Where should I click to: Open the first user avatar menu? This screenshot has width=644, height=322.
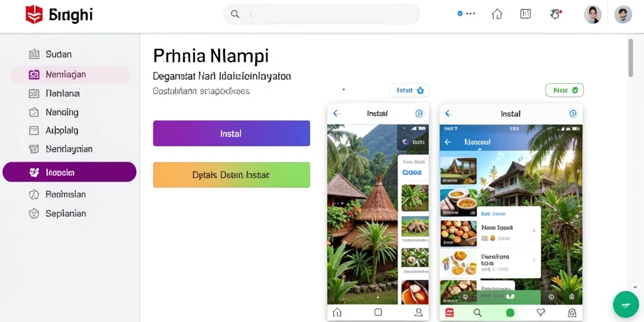(x=592, y=14)
